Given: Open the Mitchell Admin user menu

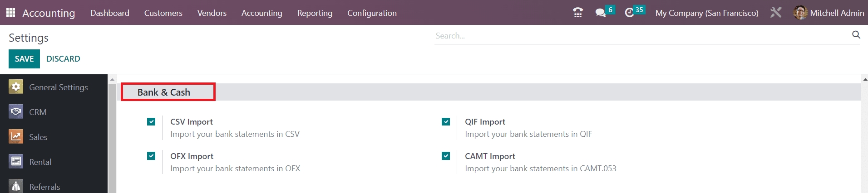Looking at the screenshot, I should point(829,13).
